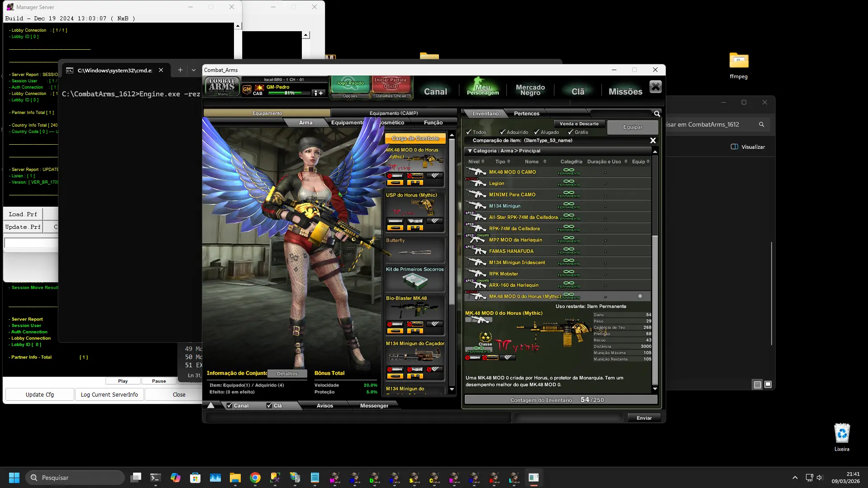Toggle the Clã chat checkbox
This screenshot has height=488, width=868.
pyautogui.click(x=269, y=406)
